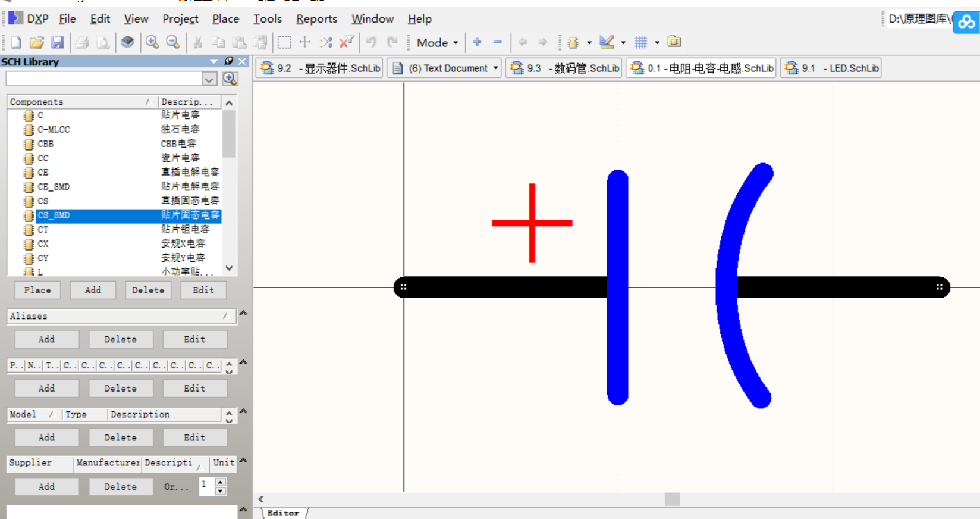The width and height of the screenshot is (980, 519).
Task: Open the model manager icon
Action: [674, 42]
